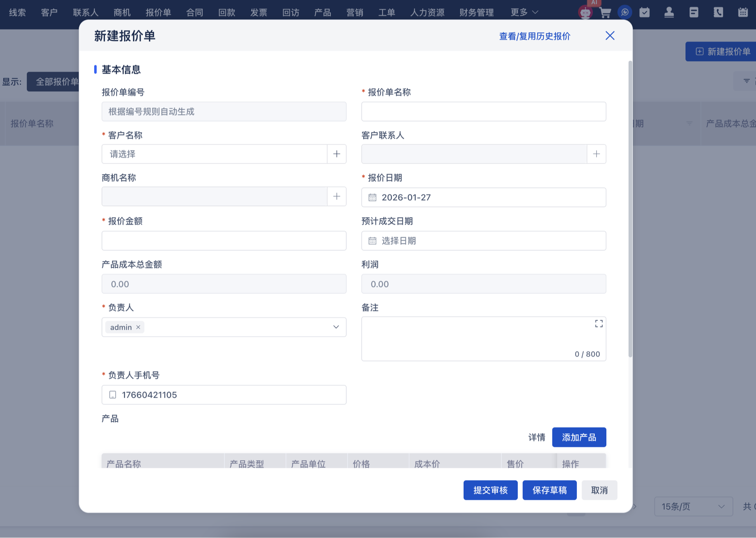
Task: Click the 添加产品 button
Action: click(579, 437)
